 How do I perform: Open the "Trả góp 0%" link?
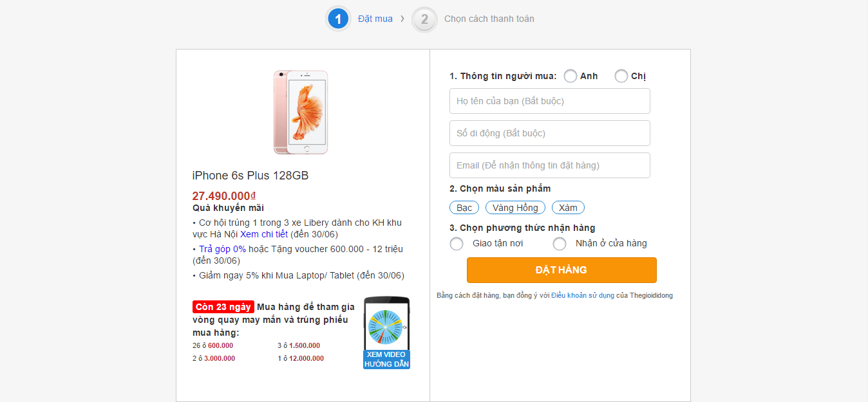point(222,249)
